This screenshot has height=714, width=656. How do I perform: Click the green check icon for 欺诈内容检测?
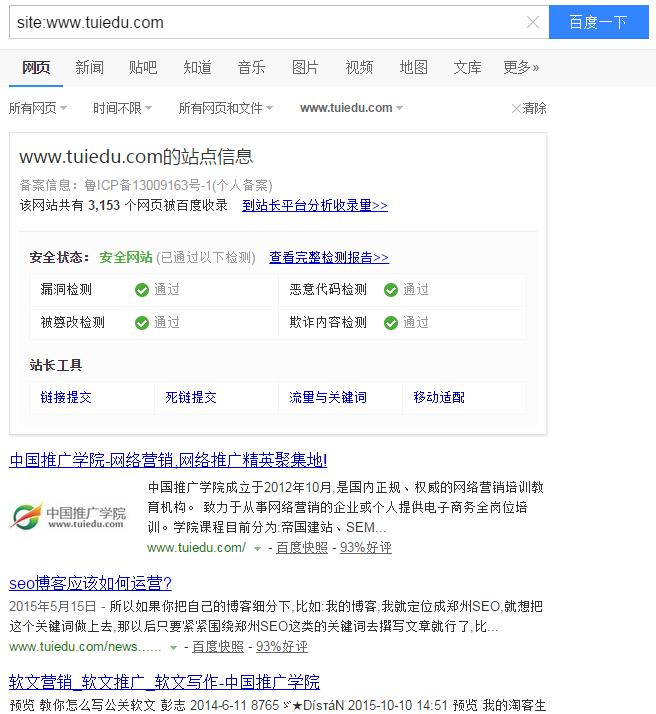coord(391,323)
